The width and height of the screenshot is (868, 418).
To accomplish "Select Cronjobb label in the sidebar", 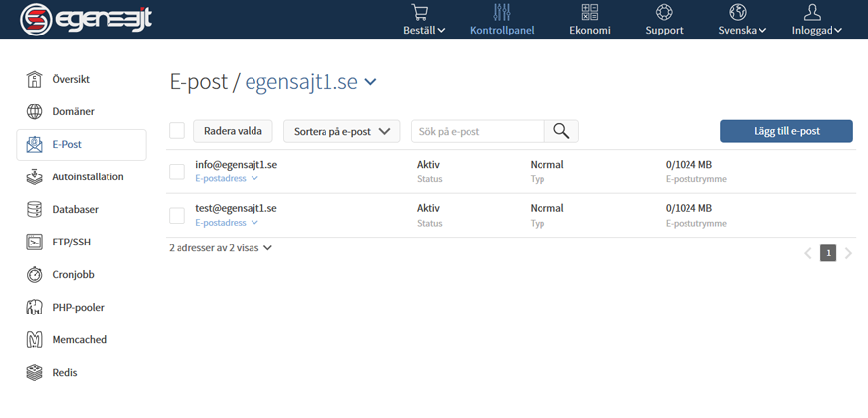I will point(73,275).
